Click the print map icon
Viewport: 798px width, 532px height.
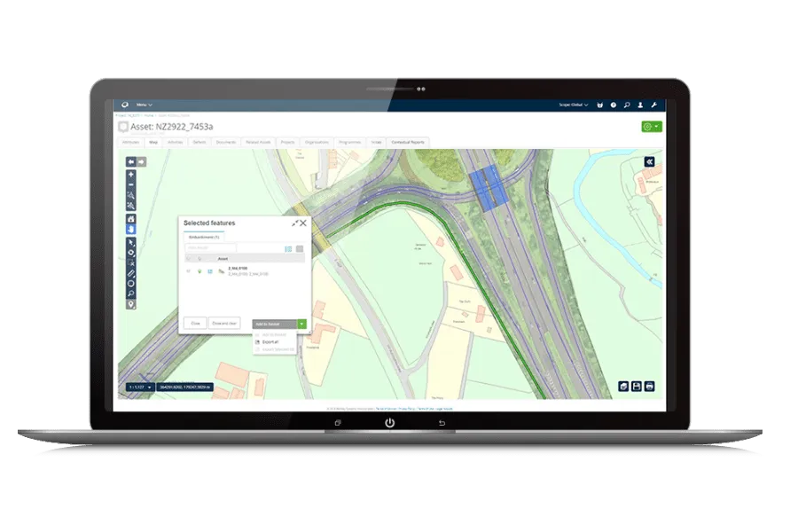click(x=649, y=387)
